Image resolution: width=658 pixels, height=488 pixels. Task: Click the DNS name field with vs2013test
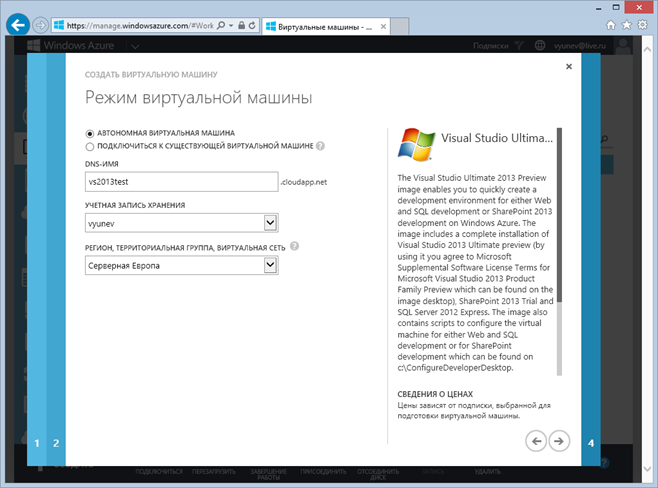point(181,182)
